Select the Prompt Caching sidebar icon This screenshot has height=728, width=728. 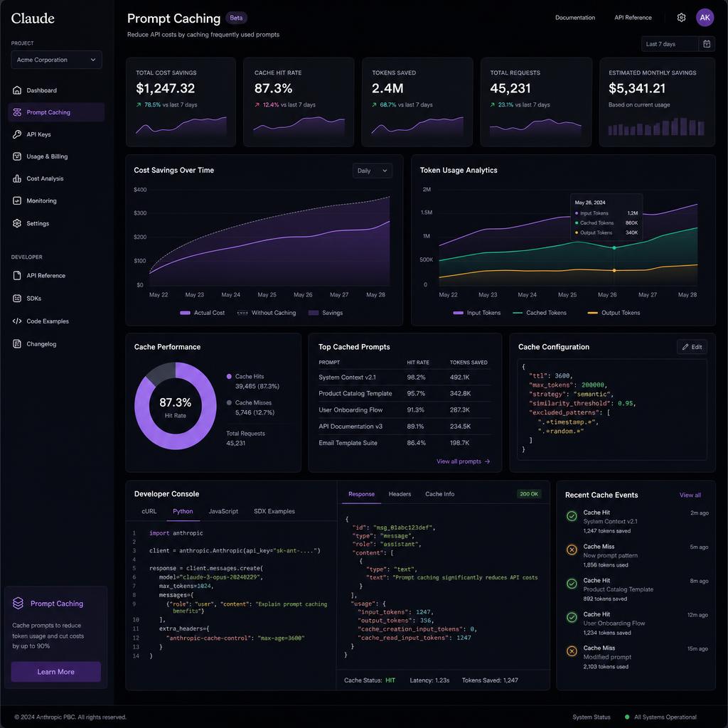[17, 112]
